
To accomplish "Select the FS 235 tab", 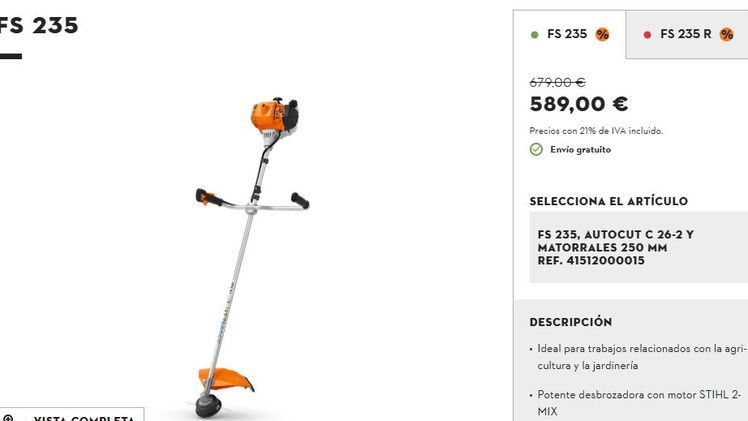I will tap(570, 34).
